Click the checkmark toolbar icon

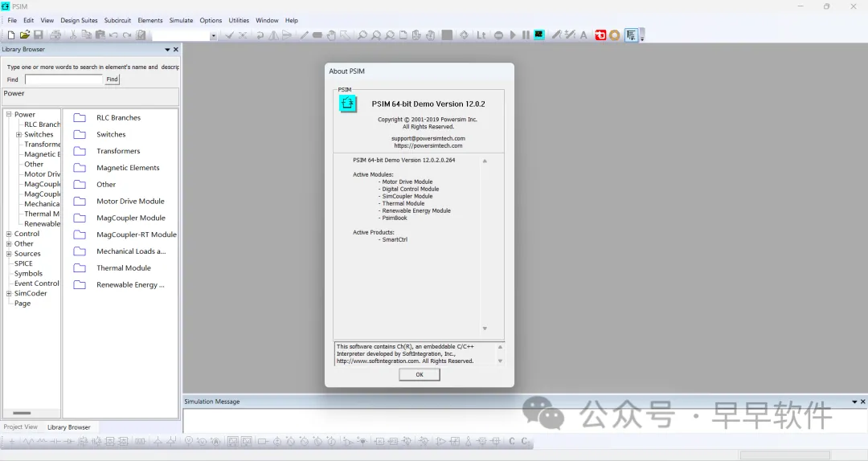[x=229, y=35]
